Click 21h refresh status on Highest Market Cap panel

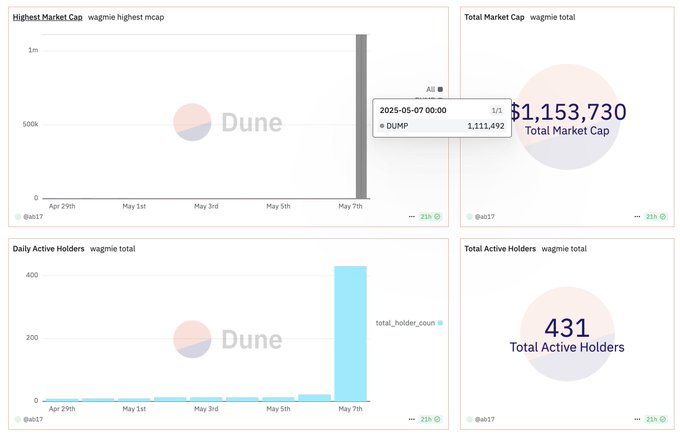pos(431,216)
